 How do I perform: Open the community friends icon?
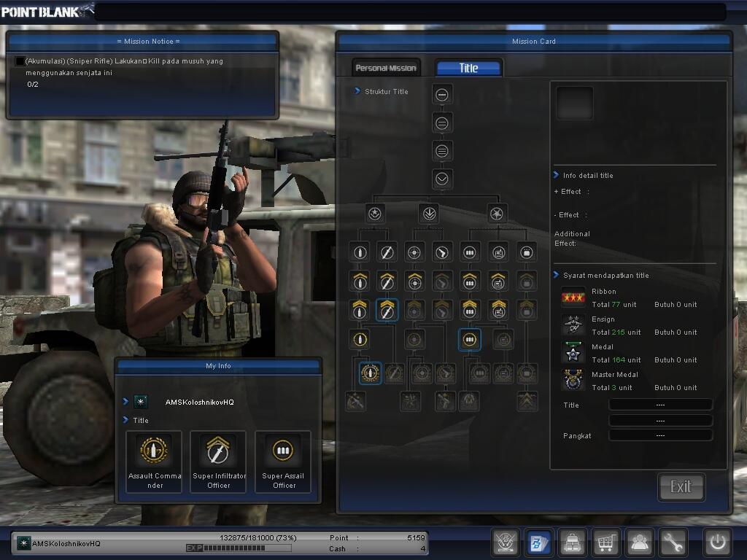pyautogui.click(x=639, y=542)
